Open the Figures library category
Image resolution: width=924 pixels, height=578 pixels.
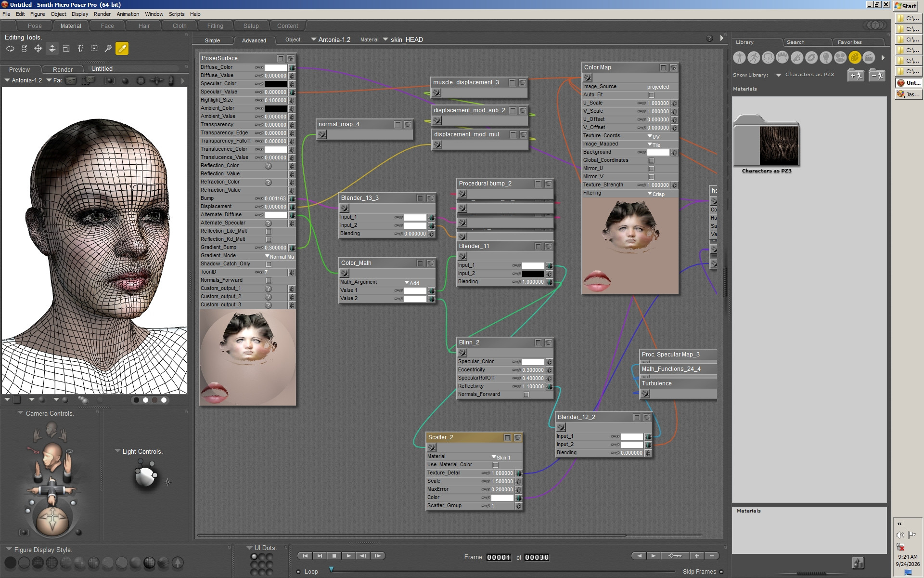[739, 58]
